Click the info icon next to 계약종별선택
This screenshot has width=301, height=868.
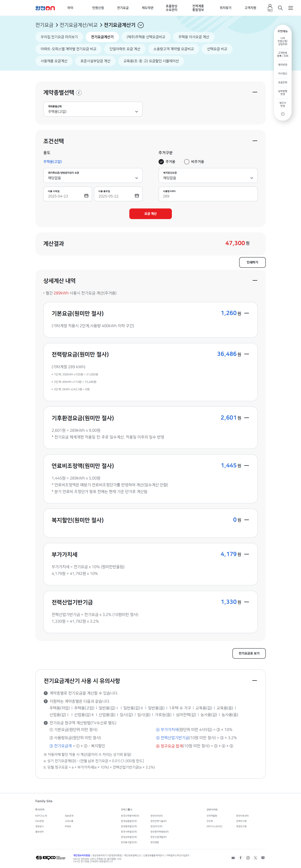tap(79, 93)
